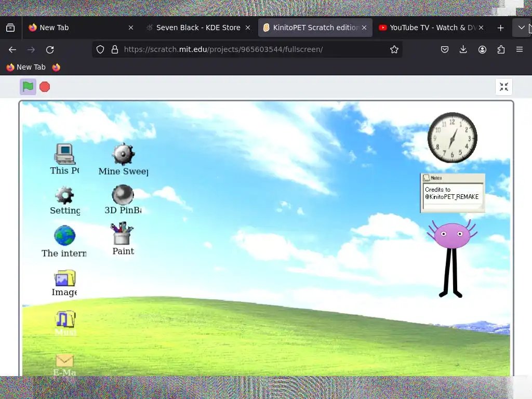Viewport: 532px width, 399px height.
Task: Click the red stop button
Action: pos(45,87)
